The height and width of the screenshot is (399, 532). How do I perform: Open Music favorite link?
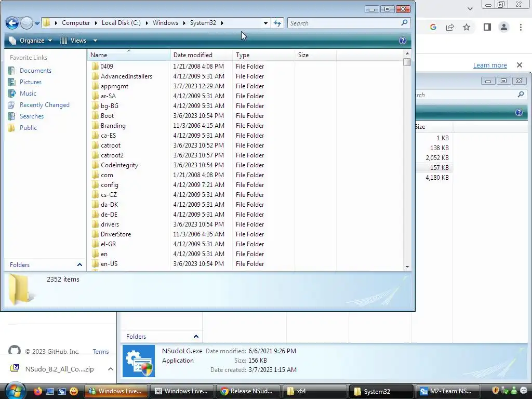pyautogui.click(x=28, y=94)
